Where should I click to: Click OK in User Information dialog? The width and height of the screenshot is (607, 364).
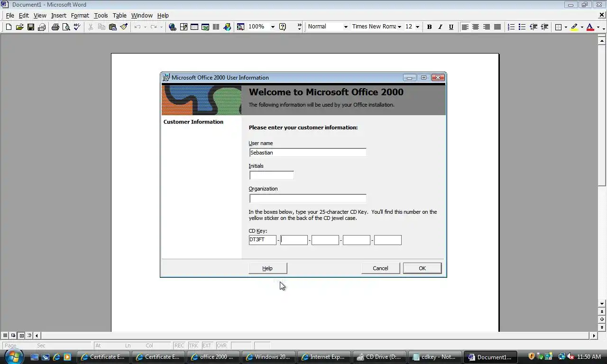click(x=422, y=268)
